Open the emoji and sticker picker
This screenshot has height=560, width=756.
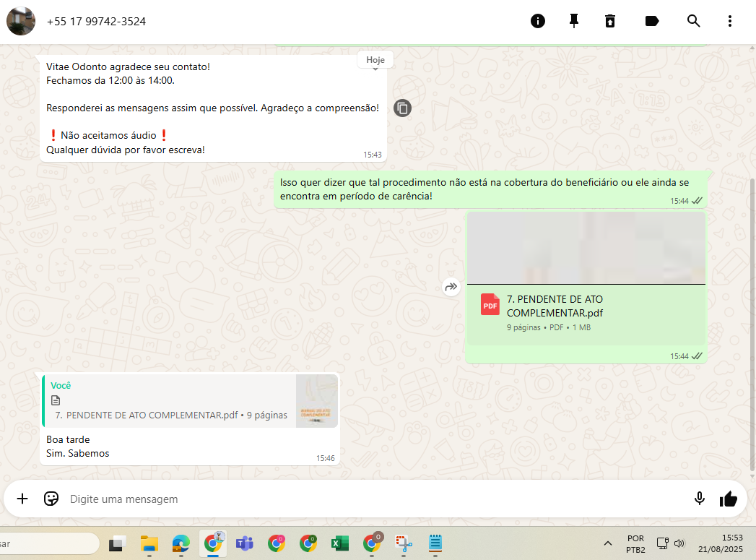(51, 499)
